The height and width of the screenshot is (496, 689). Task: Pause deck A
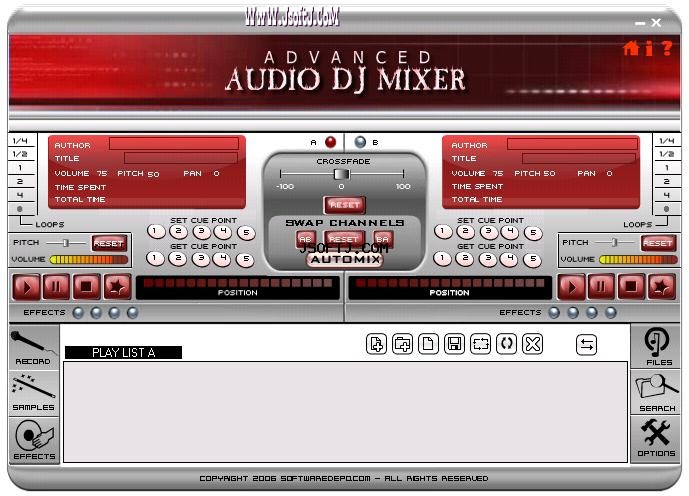[56, 287]
